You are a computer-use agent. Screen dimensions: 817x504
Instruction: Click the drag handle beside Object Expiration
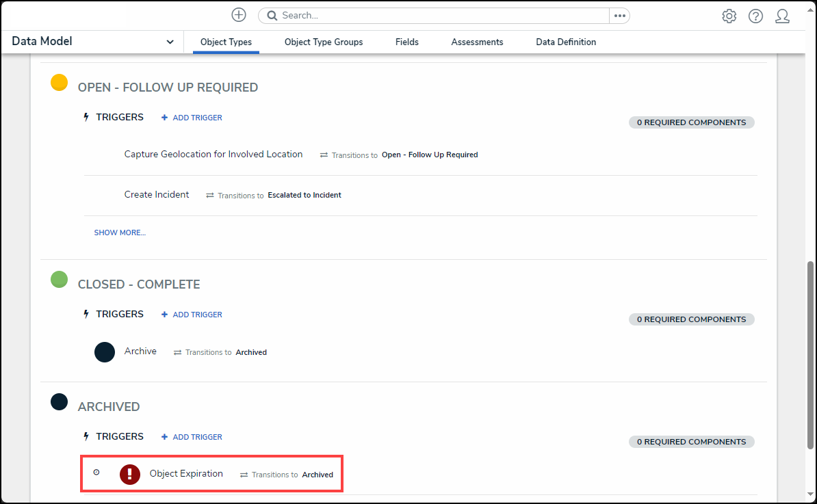pos(96,472)
